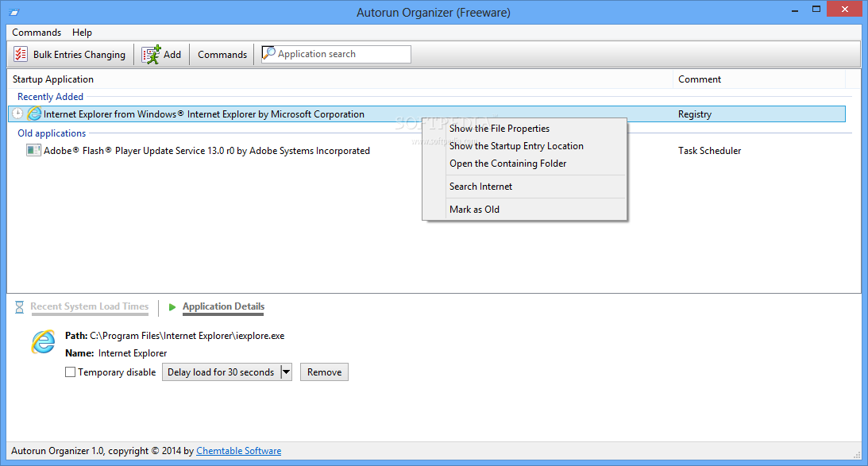Select the Internet Explorer startup entry text
The image size is (868, 466).
click(x=204, y=114)
